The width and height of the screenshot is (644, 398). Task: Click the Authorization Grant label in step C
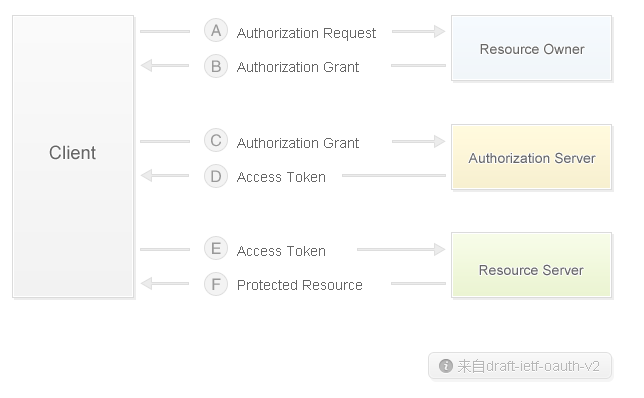298,143
